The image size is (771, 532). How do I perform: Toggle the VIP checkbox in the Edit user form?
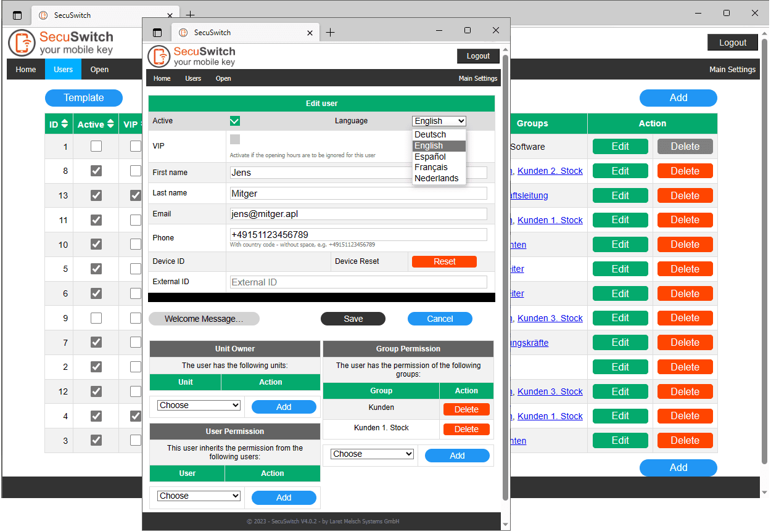(235, 139)
